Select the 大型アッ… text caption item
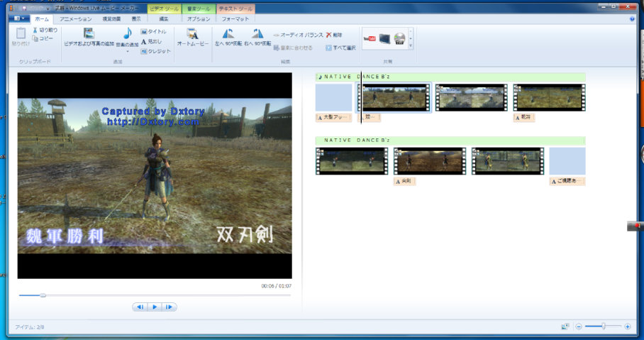 tap(333, 118)
